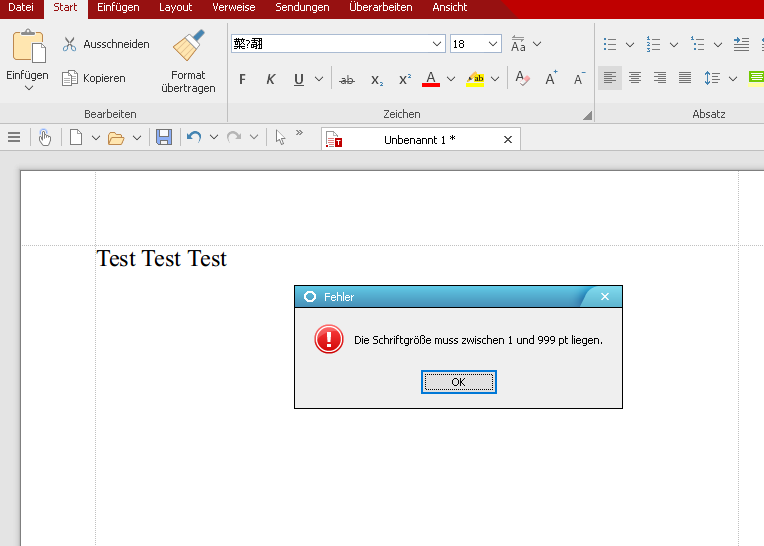Image resolution: width=764 pixels, height=546 pixels.
Task: Decrease font size A- icon
Action: point(579,78)
